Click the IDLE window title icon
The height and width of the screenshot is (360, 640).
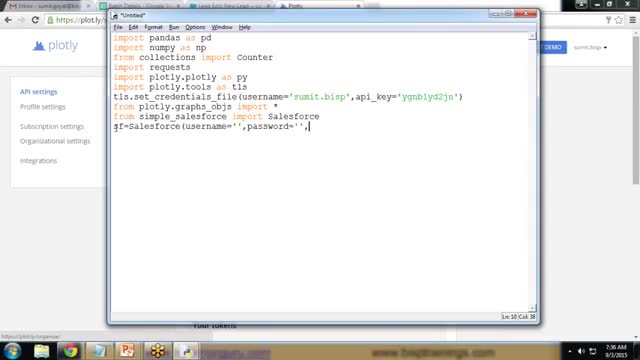click(115, 16)
